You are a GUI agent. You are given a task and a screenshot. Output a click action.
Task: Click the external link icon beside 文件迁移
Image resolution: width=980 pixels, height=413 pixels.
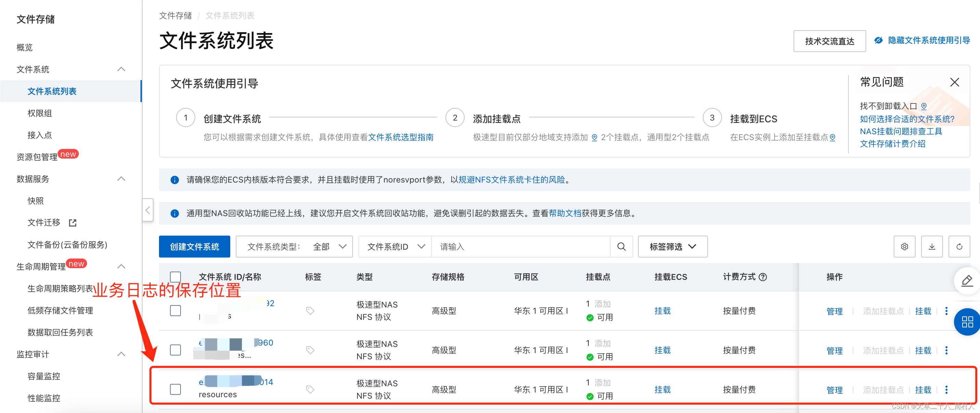(x=72, y=223)
